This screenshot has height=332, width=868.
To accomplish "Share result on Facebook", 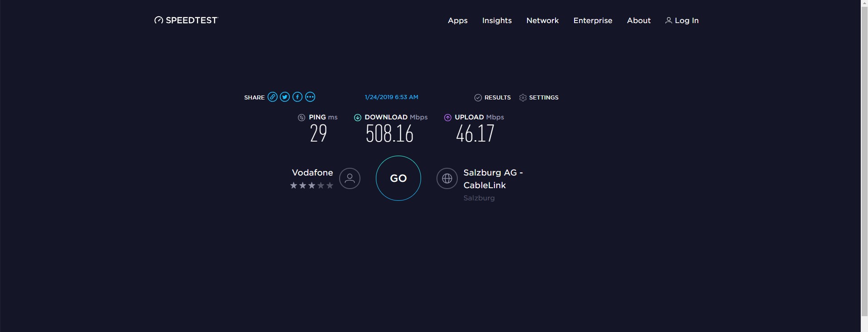I will click(297, 97).
